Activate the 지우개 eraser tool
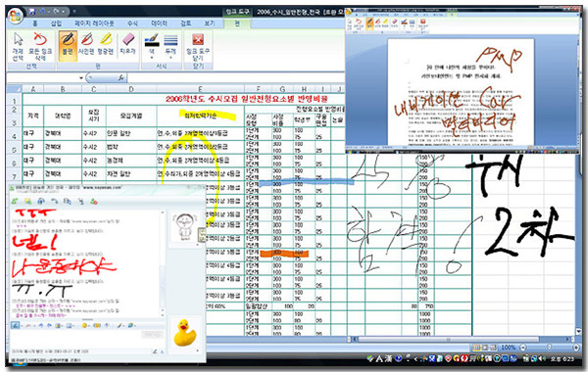The image size is (588, 372). [127, 45]
